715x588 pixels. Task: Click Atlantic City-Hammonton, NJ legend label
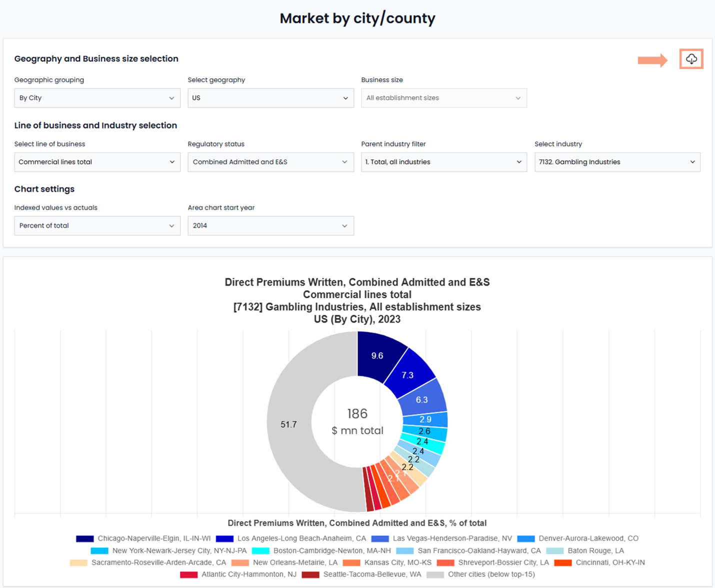coord(249,575)
